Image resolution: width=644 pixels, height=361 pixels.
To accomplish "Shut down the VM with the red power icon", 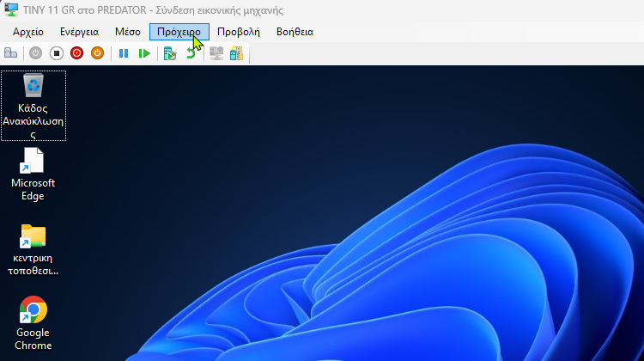I will (x=77, y=53).
